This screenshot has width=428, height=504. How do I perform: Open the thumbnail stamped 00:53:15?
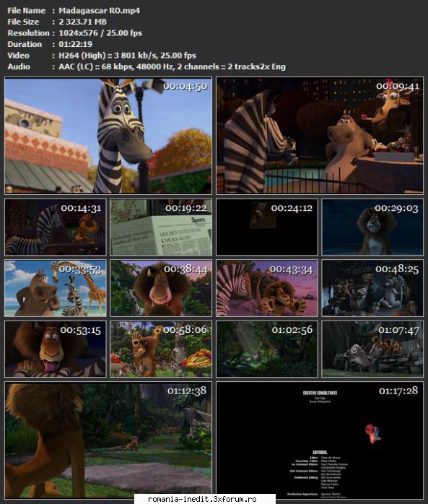click(56, 349)
